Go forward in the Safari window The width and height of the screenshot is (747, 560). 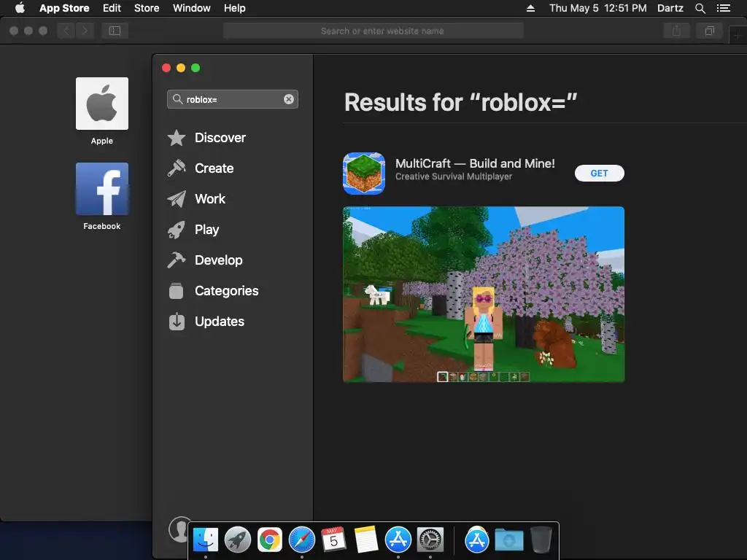click(x=85, y=31)
